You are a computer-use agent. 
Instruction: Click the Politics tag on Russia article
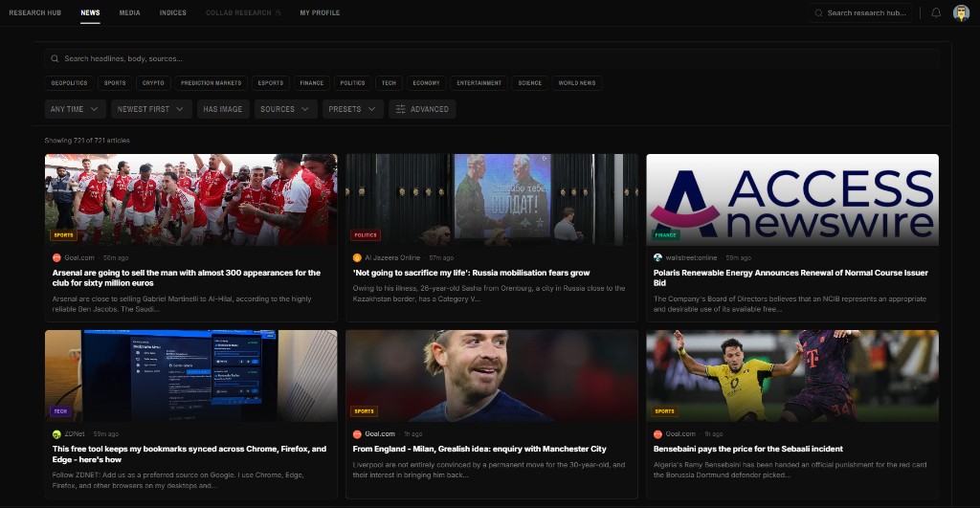point(366,235)
